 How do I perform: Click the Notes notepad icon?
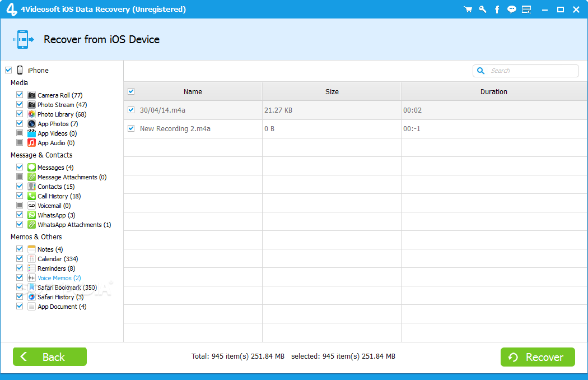coord(32,249)
